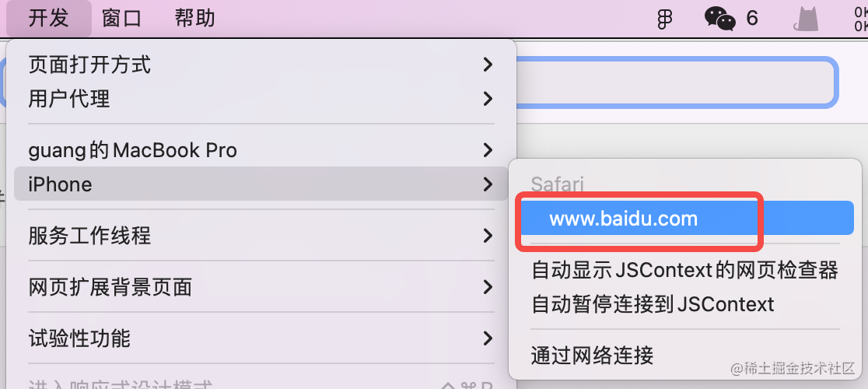Image resolution: width=868 pixels, height=389 pixels.
Task: Expand the guang的MacBook Pro submenu chevron
Action: click(x=488, y=150)
